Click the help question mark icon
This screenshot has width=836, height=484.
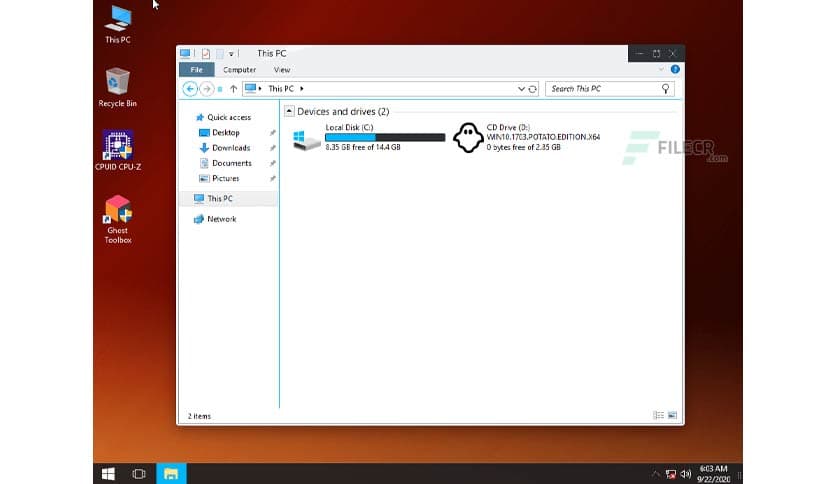point(675,70)
